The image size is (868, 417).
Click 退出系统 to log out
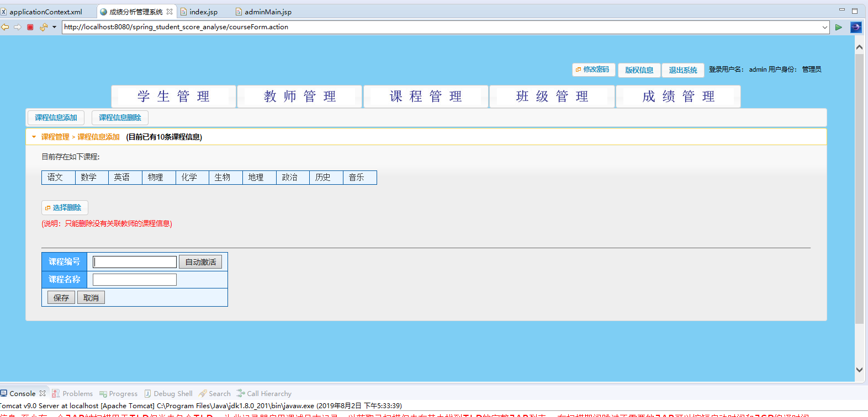tap(683, 70)
